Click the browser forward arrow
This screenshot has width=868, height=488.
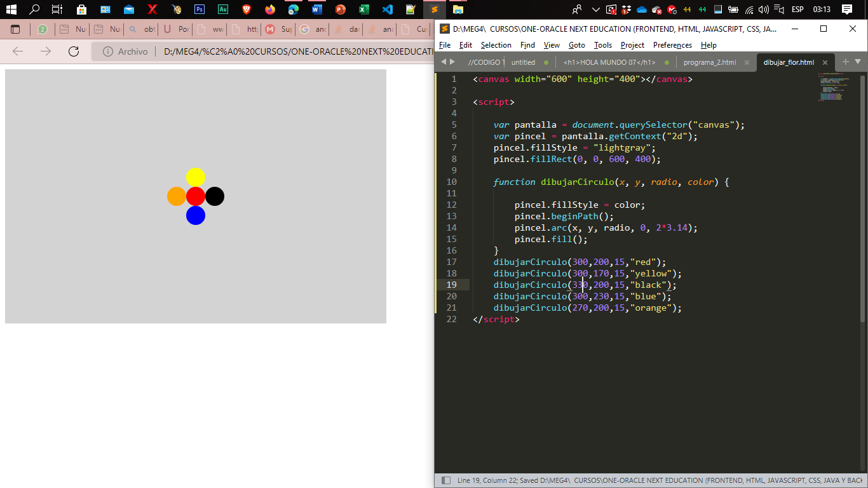pyautogui.click(x=46, y=51)
